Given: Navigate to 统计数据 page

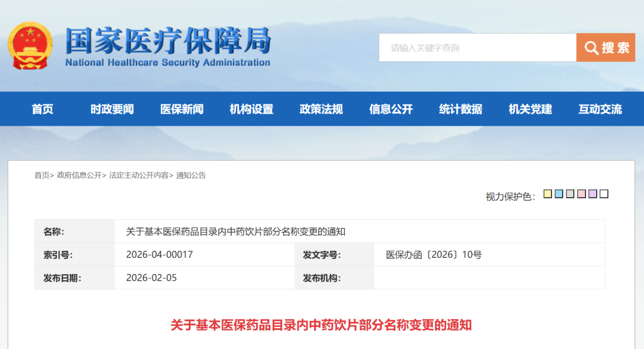Looking at the screenshot, I should point(461,109).
